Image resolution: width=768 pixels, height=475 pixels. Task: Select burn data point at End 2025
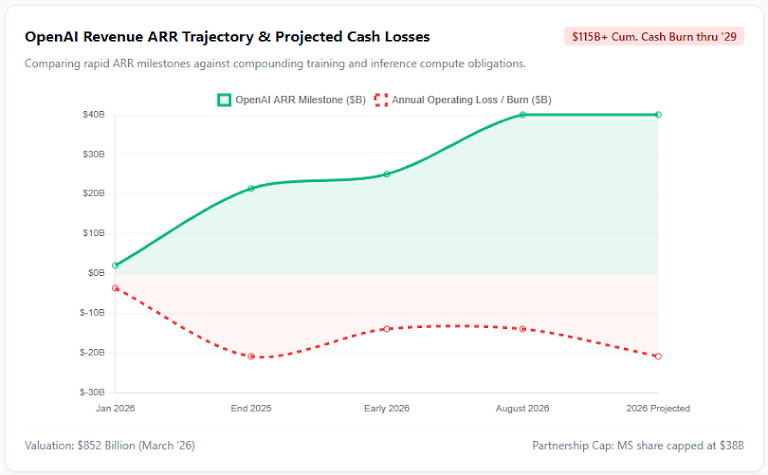click(x=251, y=356)
